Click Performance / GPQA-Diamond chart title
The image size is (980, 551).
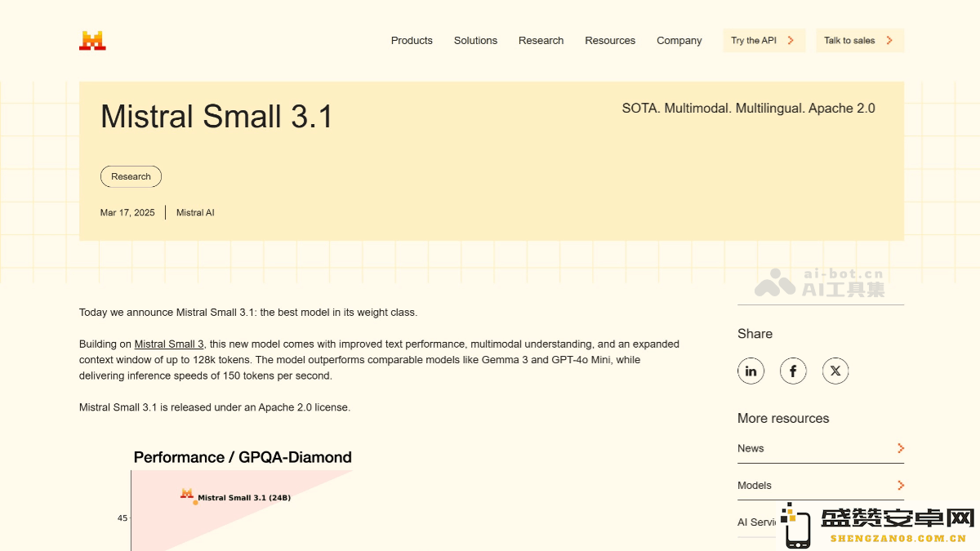pyautogui.click(x=243, y=457)
